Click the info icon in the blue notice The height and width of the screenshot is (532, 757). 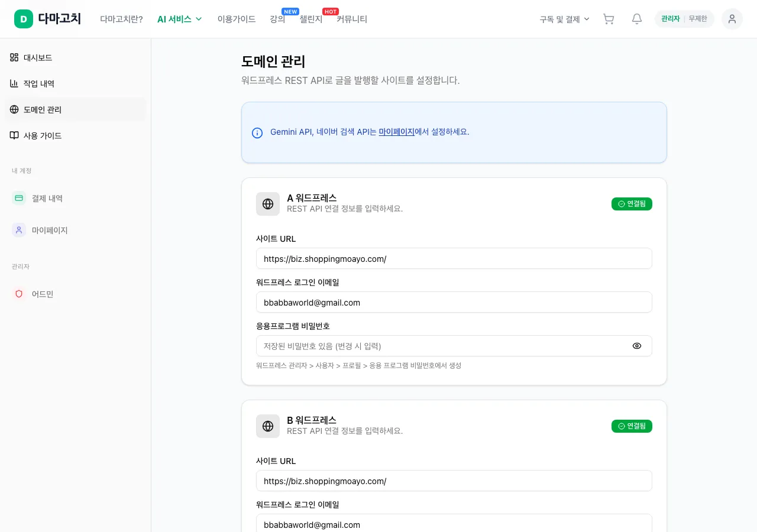coord(257,132)
